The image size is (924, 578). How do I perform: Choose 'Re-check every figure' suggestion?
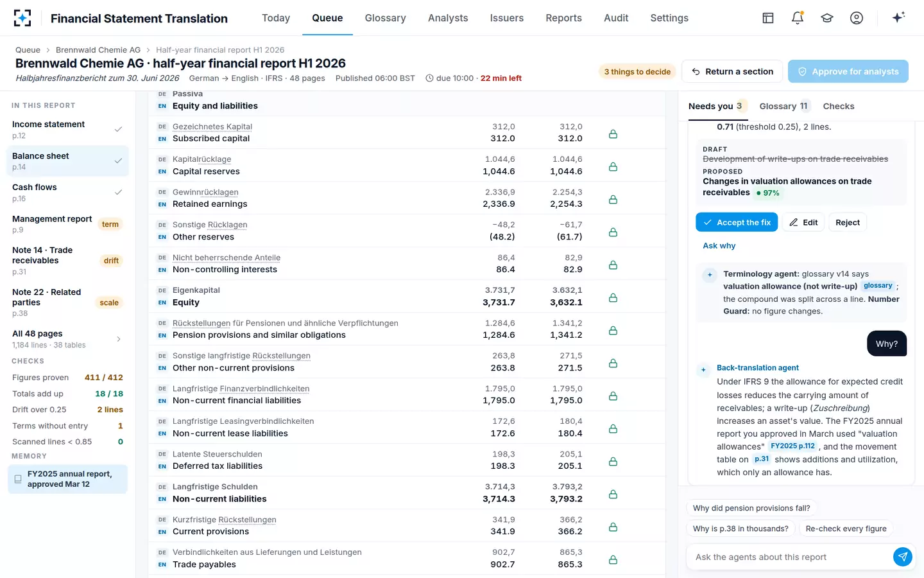pyautogui.click(x=846, y=529)
